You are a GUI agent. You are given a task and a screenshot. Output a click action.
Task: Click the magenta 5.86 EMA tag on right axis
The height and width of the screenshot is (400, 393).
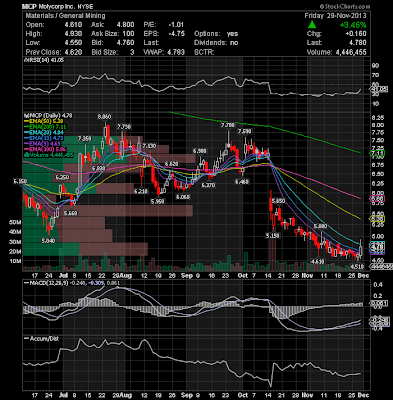377,199
